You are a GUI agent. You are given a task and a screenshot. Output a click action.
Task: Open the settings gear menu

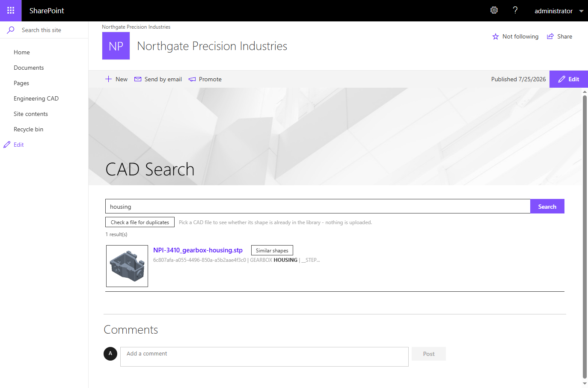pyautogui.click(x=494, y=10)
